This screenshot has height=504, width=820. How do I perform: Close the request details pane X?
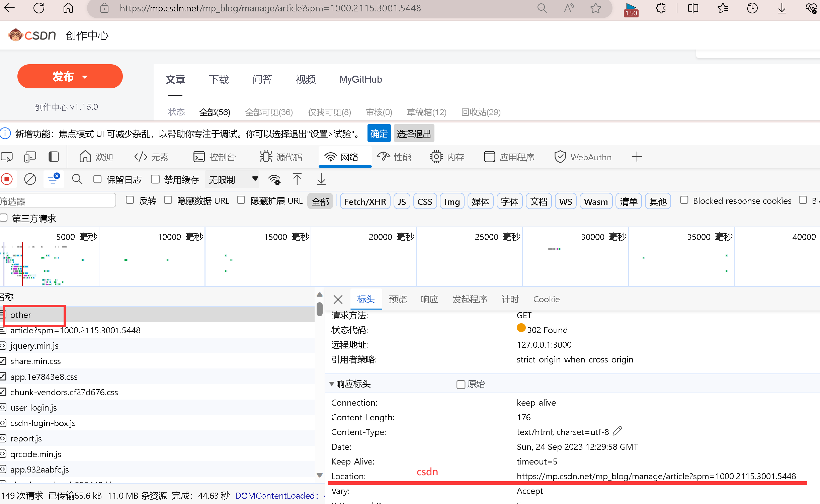tap(338, 299)
